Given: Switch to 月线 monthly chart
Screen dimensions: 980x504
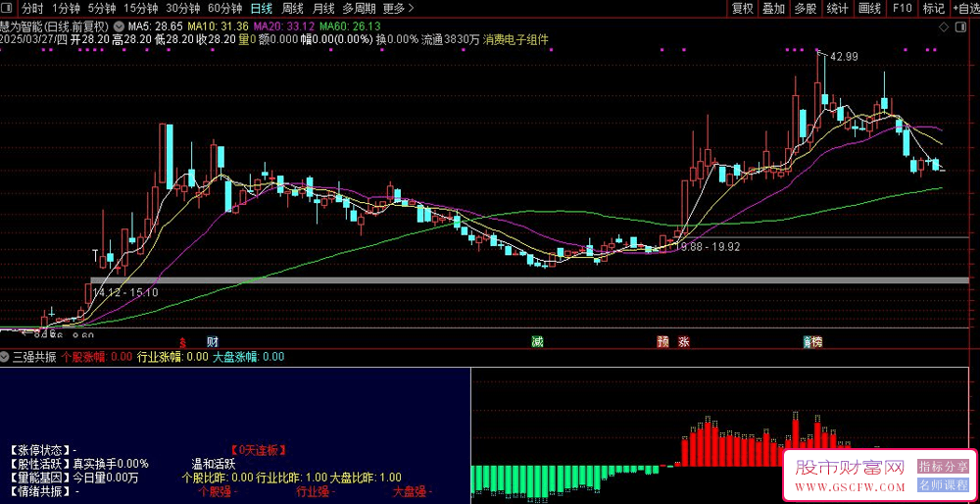Looking at the screenshot, I should coord(323,9).
